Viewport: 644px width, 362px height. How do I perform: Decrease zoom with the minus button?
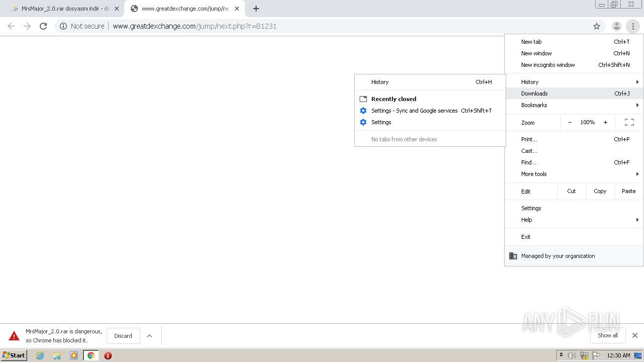pyautogui.click(x=570, y=122)
